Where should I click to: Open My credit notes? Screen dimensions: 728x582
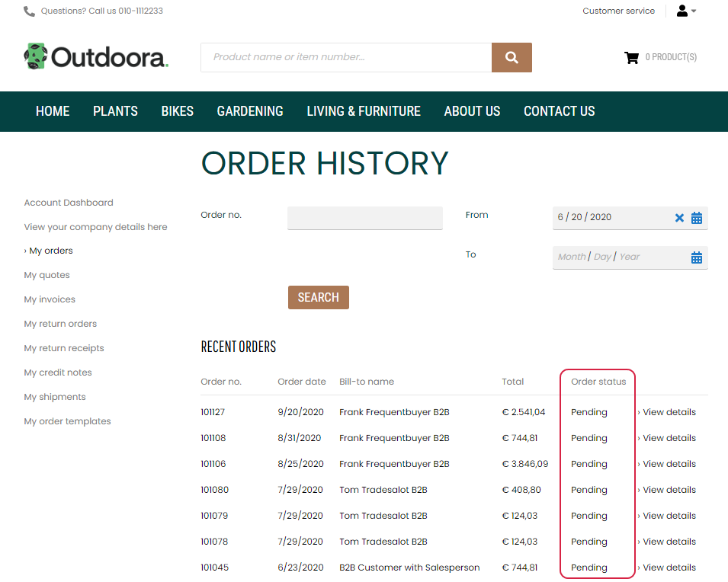[58, 373]
